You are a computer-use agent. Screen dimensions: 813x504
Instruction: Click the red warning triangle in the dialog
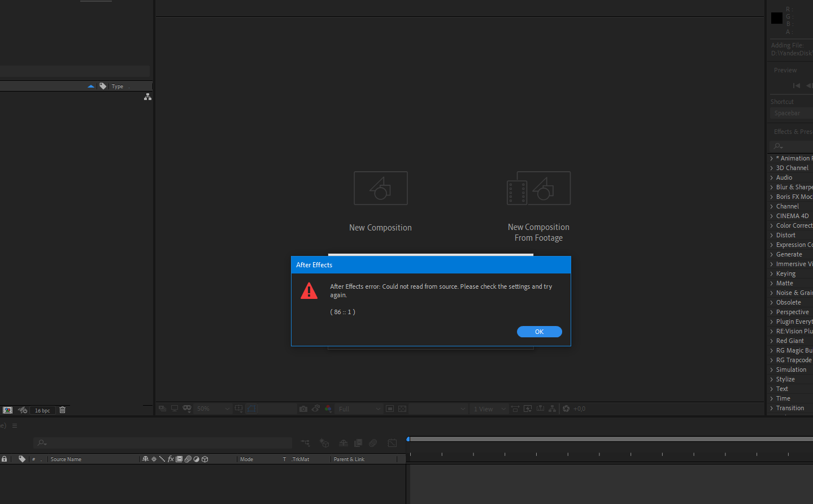(309, 290)
